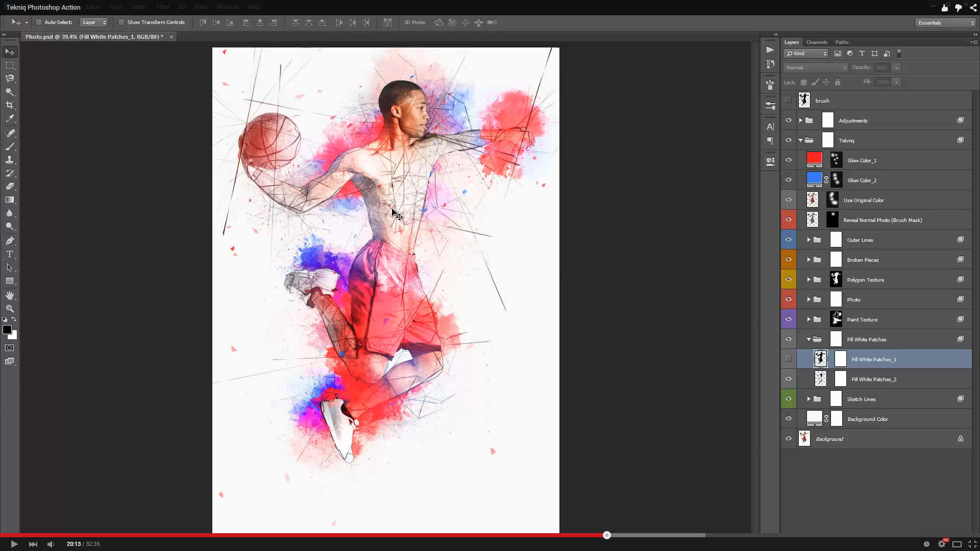The image size is (980, 551).
Task: Collapse the Fill White Patches group
Action: [808, 338]
